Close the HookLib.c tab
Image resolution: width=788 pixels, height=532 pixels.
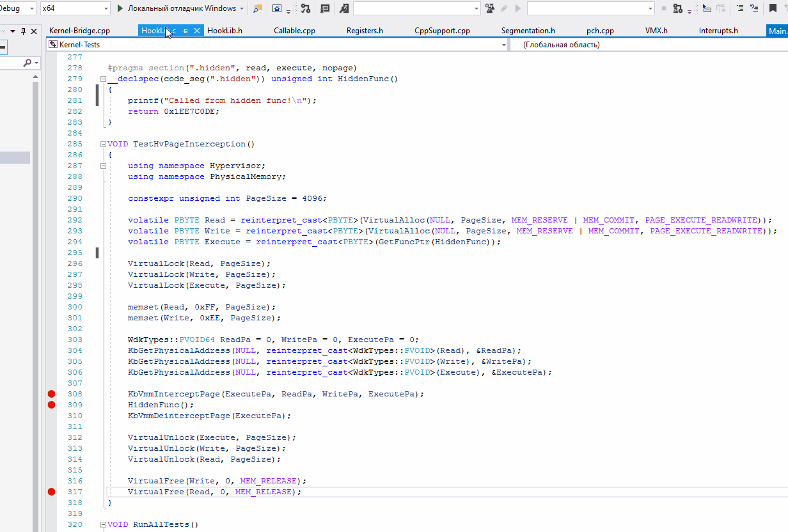tap(196, 30)
